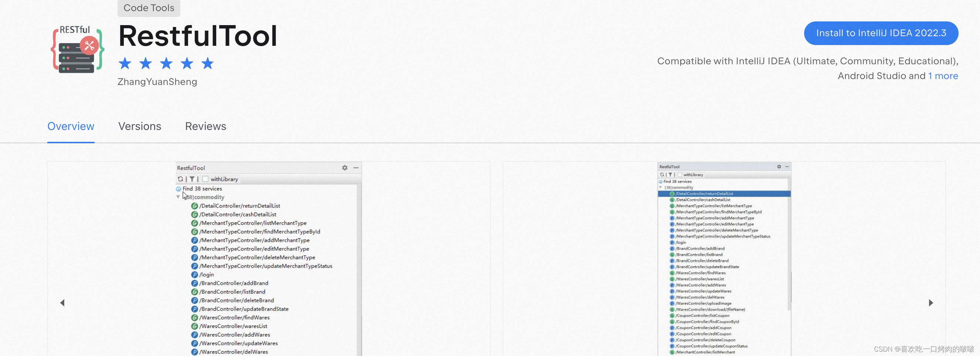Image resolution: width=980 pixels, height=356 pixels.
Task: Select /MerchantTypeController/addMerchantType in left panel
Action: (x=255, y=240)
